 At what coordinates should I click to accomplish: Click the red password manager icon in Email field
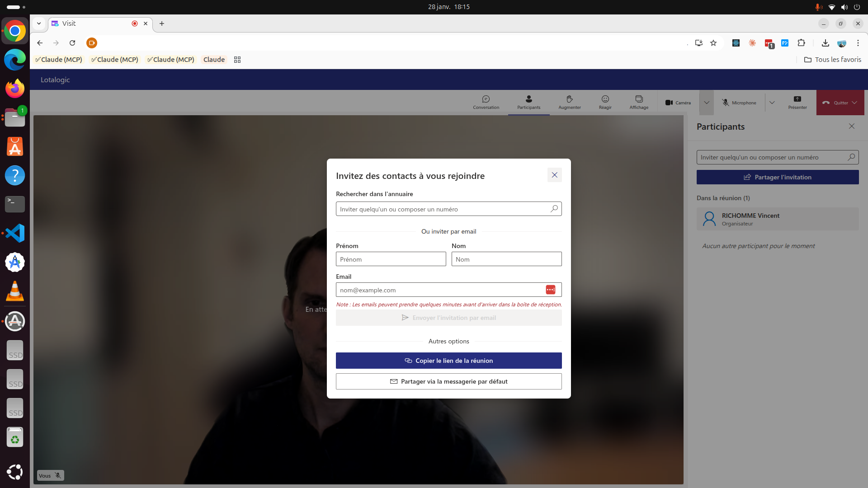pyautogui.click(x=550, y=290)
